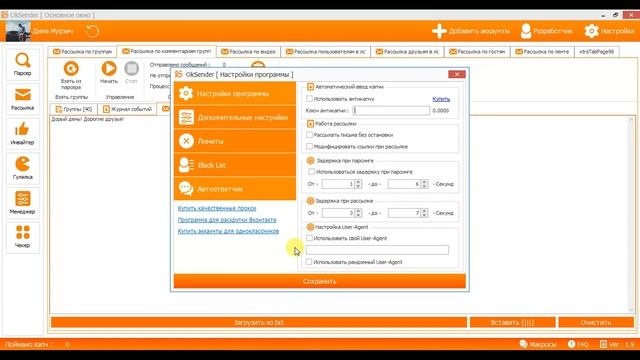The image size is (640, 360).
Task: Enable Модифицировать ссылки при рассылке checkbox
Action: (309, 146)
